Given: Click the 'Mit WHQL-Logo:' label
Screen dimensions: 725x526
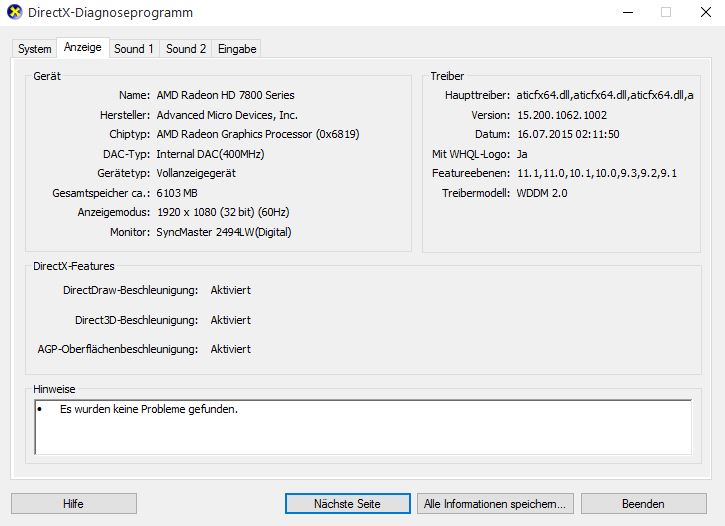Looking at the screenshot, I should [x=471, y=154].
